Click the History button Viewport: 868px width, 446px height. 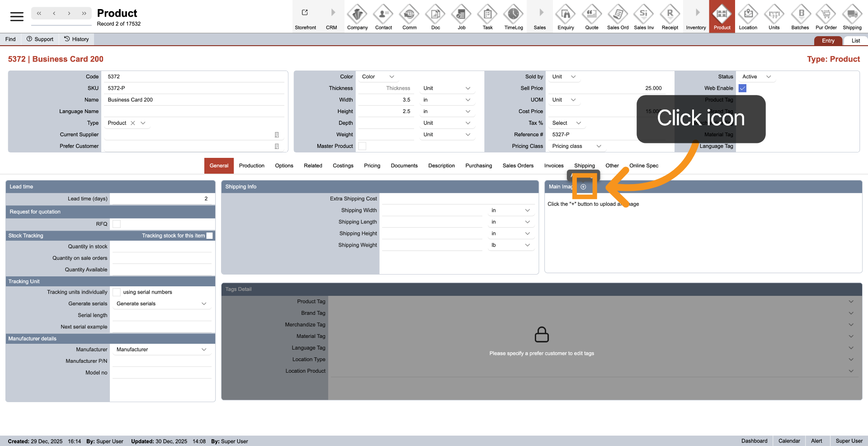click(x=76, y=39)
